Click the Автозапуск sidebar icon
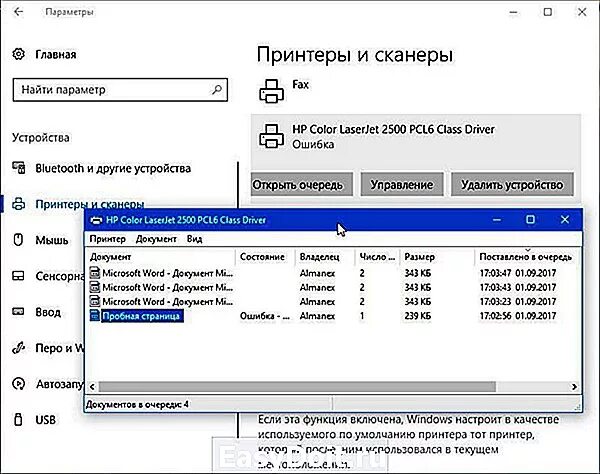 (18, 384)
